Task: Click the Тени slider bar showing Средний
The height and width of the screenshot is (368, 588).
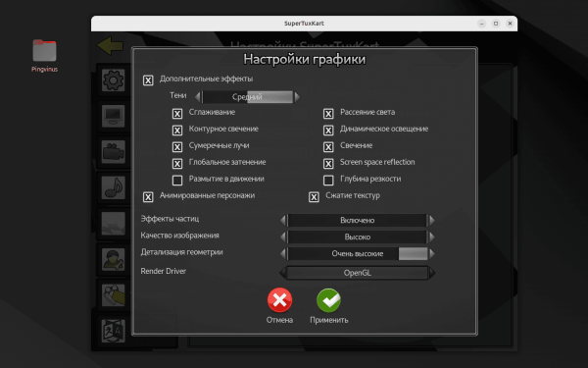Action: click(x=248, y=97)
